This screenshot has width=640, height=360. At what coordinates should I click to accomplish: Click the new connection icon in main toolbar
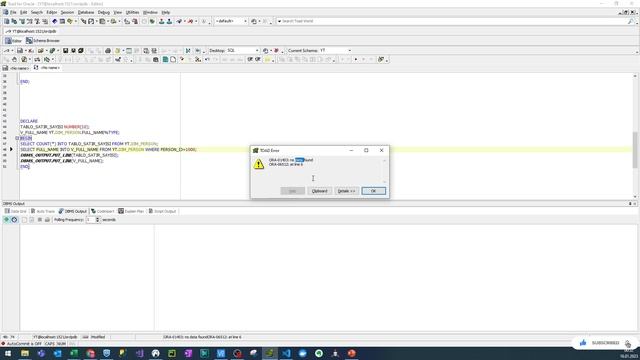[179, 21]
